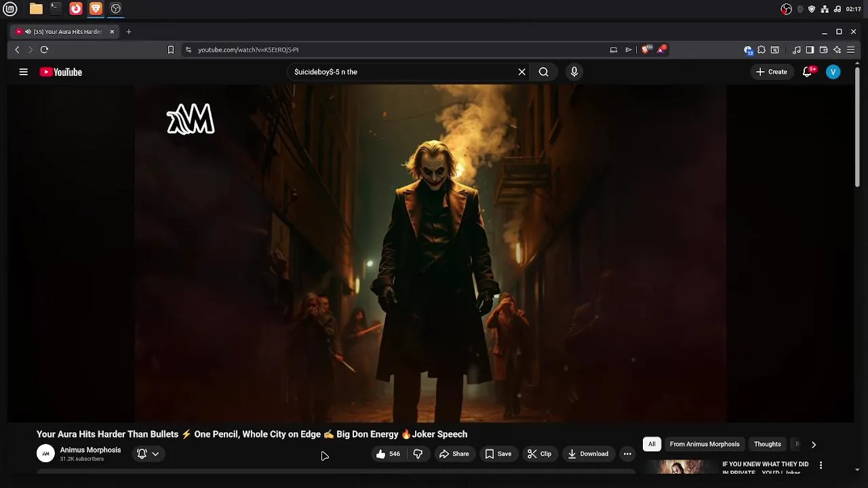Open the tab search toolbar icon
The width and height of the screenshot is (868, 488).
tap(774, 49)
